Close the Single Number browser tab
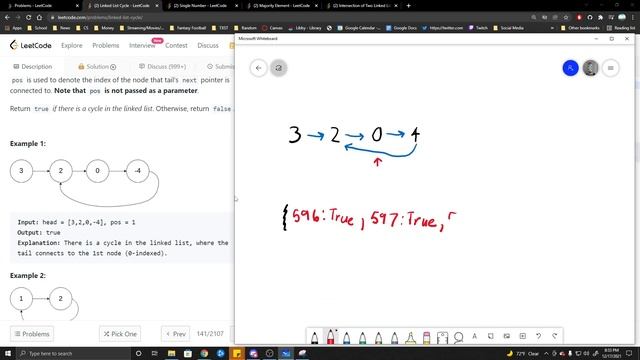This screenshot has width=640, height=360. 236,6
